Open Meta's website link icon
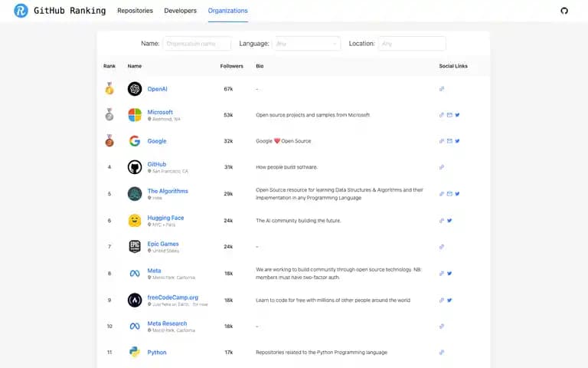The width and height of the screenshot is (588, 368). tap(442, 274)
